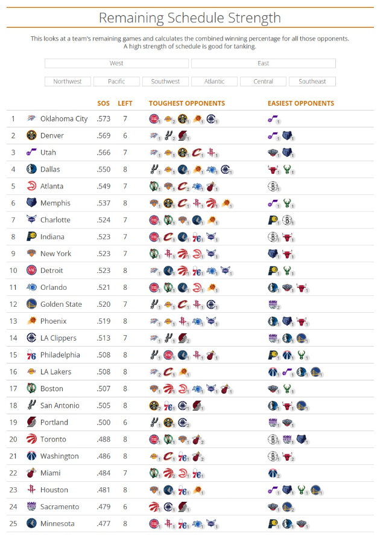
Task: Click the Hornets logo beside Charlotte team name
Action: tap(31, 220)
